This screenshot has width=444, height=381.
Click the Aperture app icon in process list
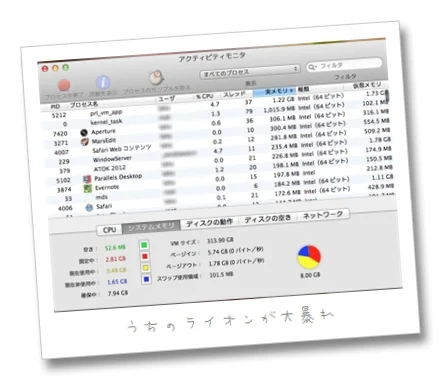(84, 132)
